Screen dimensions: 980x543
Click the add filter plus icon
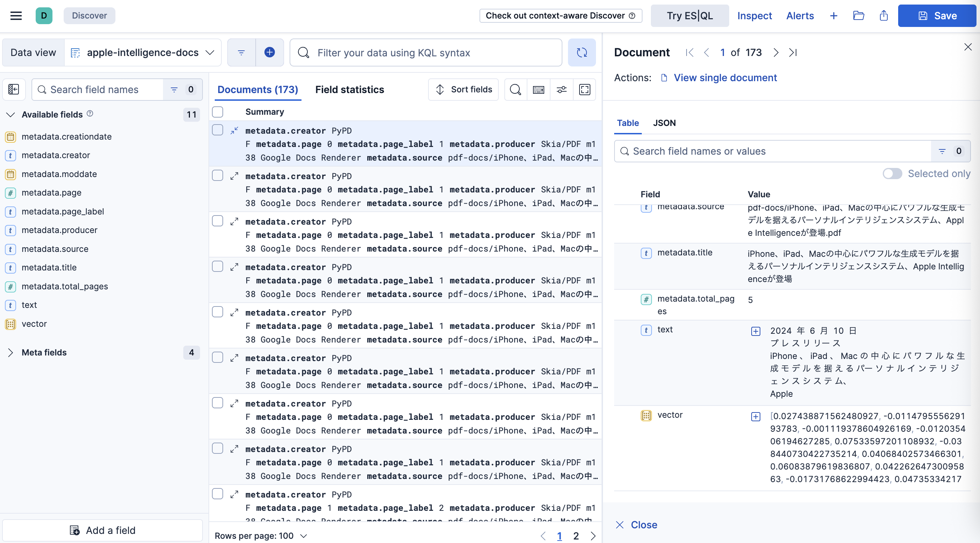tap(269, 52)
